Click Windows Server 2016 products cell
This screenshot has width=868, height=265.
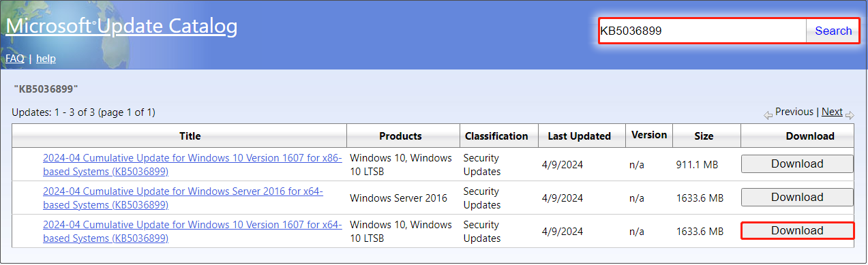point(398,198)
